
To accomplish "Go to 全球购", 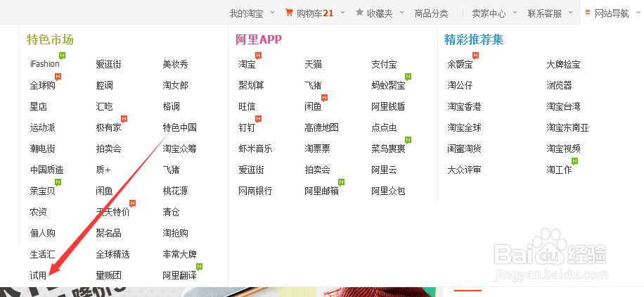I will click(43, 86).
